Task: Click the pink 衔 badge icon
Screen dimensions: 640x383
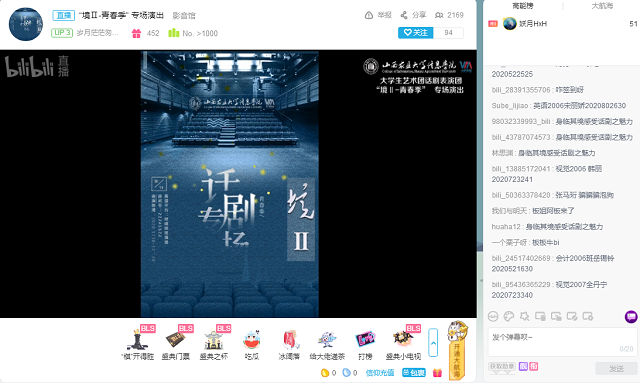Action: click(x=533, y=366)
